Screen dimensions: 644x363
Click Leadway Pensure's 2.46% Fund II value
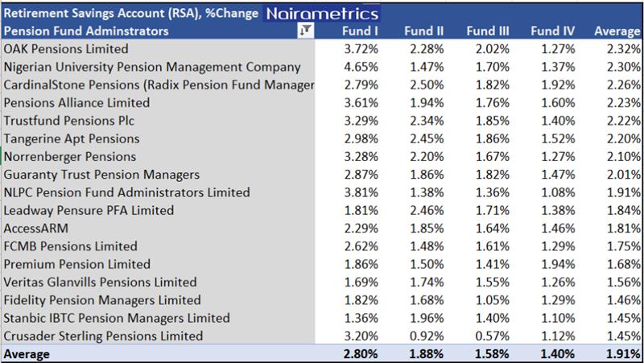coord(422,210)
